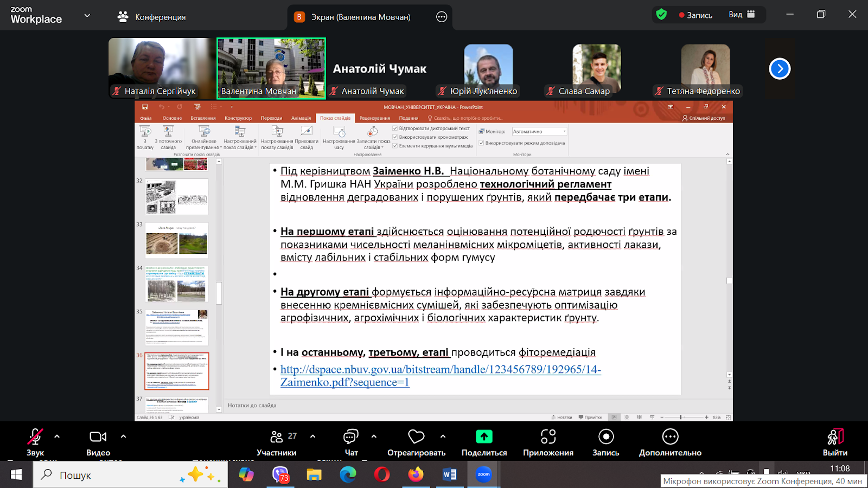868x488 pixels.
Task: Expand video options caret next to Видео
Action: tap(123, 436)
